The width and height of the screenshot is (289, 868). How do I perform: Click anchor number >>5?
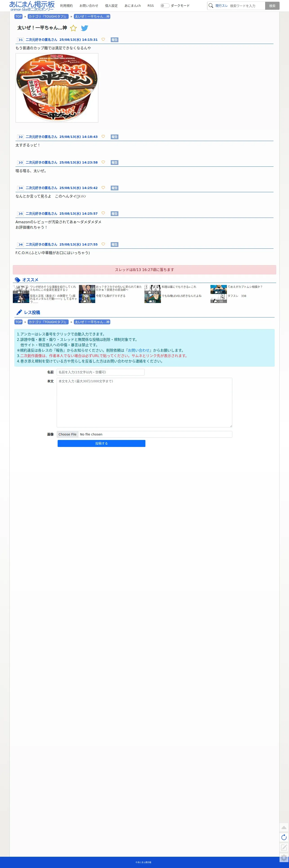[20, 214]
